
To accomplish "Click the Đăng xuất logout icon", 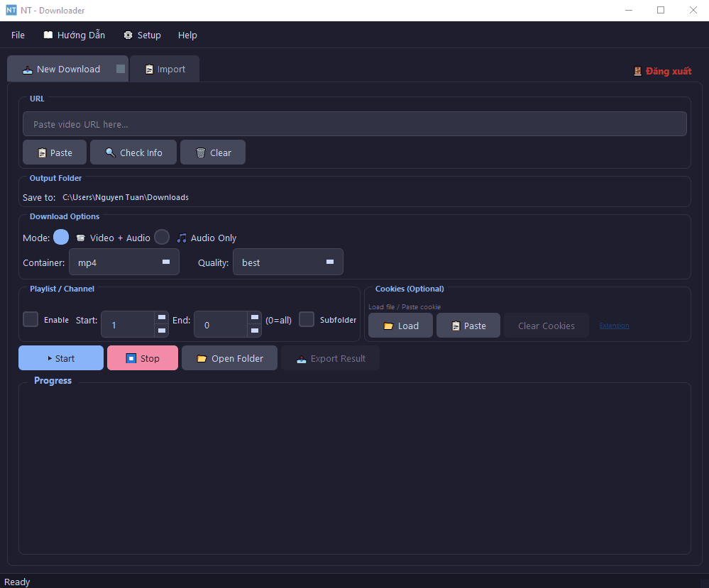I will click(637, 70).
